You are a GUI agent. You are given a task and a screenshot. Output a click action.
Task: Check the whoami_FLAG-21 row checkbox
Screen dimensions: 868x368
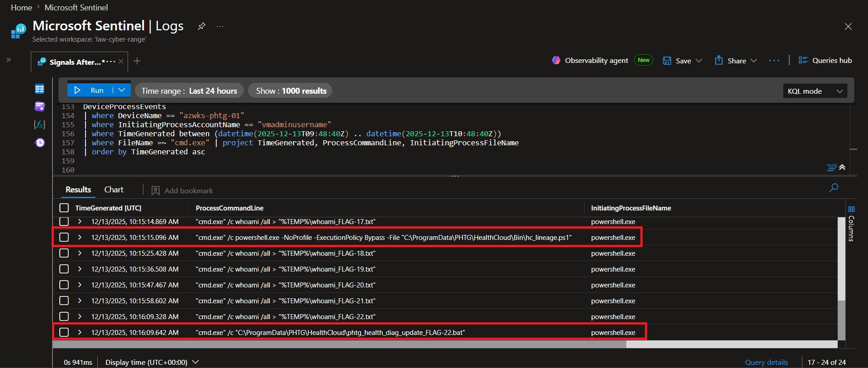point(64,301)
